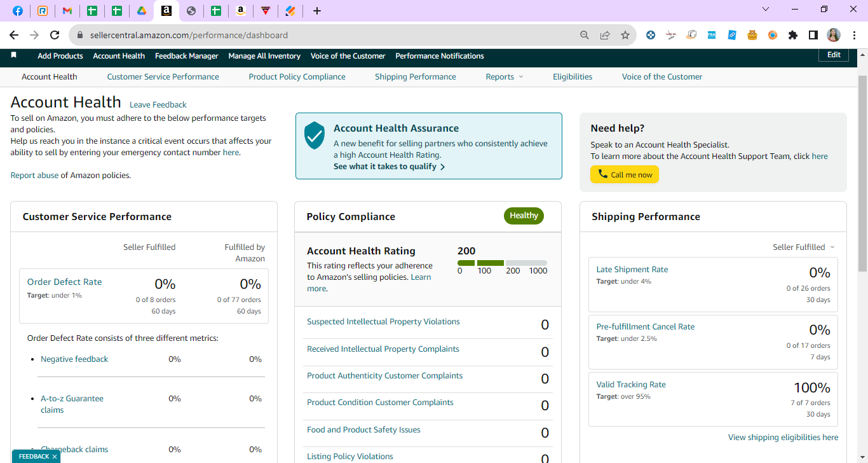The width and height of the screenshot is (868, 463).
Task: Click the shield checkmark Account Health Assurance icon
Action: coord(315,135)
